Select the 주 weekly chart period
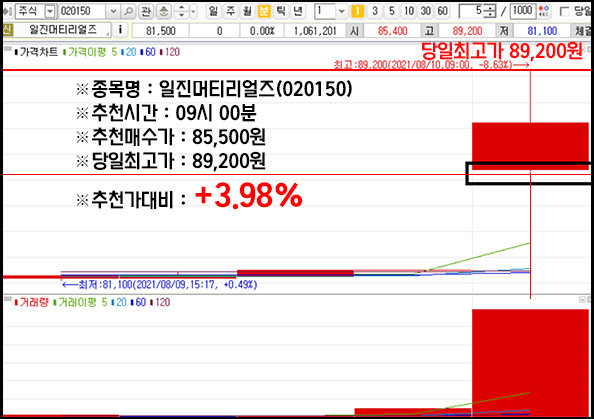594x419 pixels. coord(230,11)
